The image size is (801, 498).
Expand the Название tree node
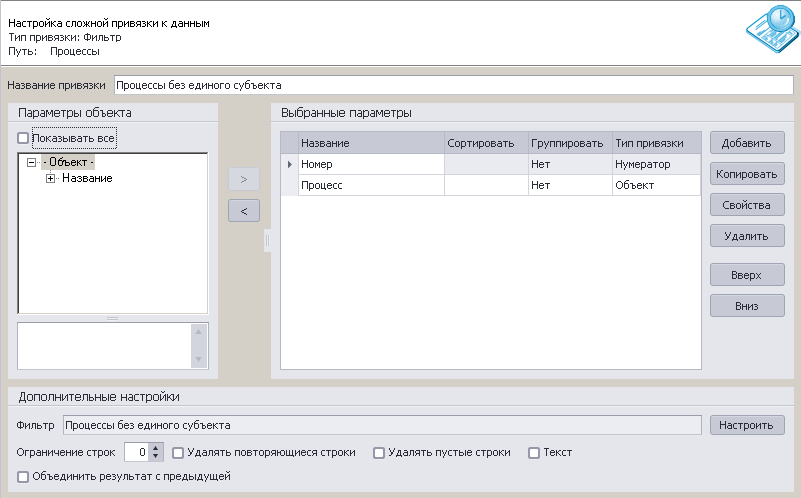click(x=50, y=178)
